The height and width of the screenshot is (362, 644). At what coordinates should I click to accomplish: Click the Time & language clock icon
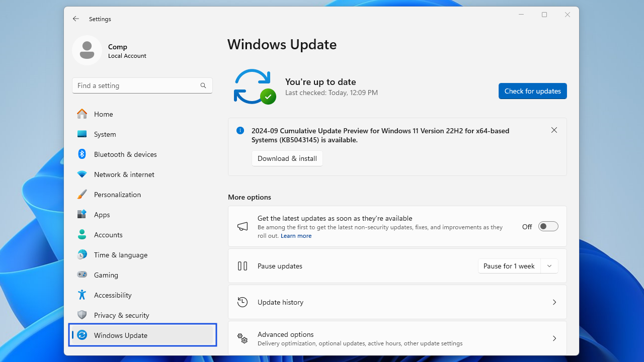coord(82,255)
